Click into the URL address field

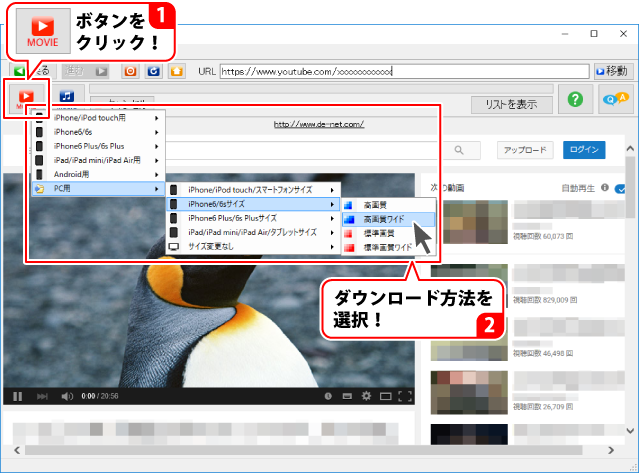click(404, 71)
